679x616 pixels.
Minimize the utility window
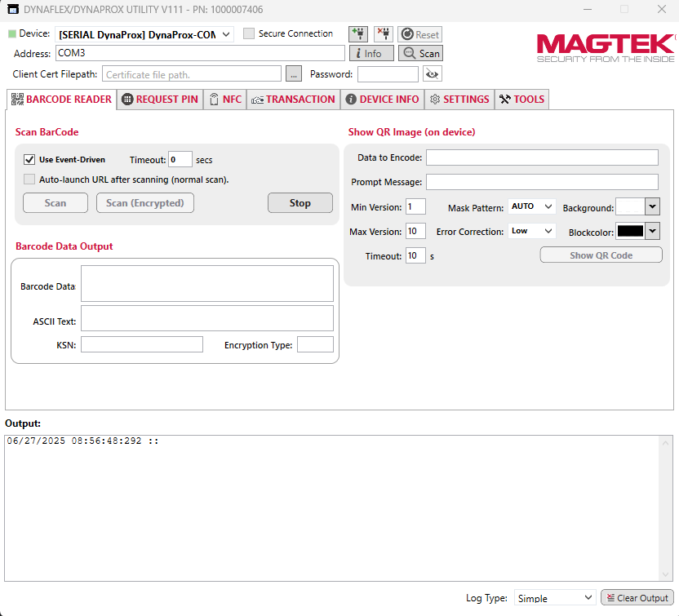[588, 9]
